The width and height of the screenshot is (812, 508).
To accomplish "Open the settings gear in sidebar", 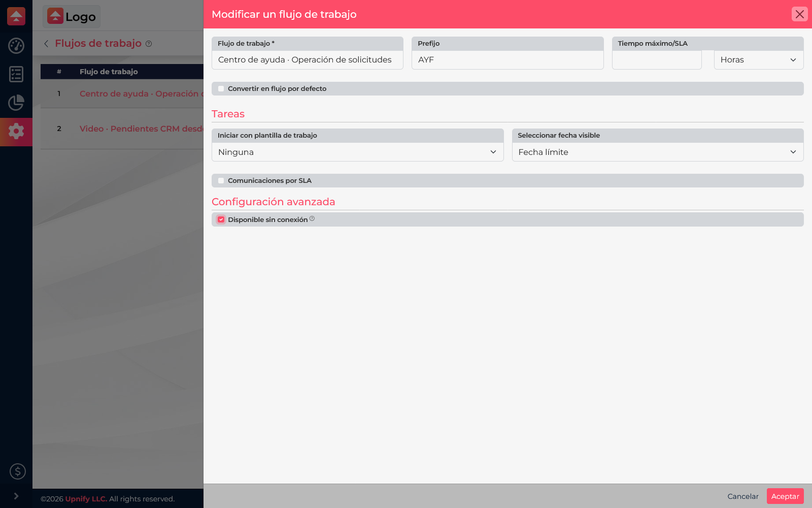I will [16, 131].
